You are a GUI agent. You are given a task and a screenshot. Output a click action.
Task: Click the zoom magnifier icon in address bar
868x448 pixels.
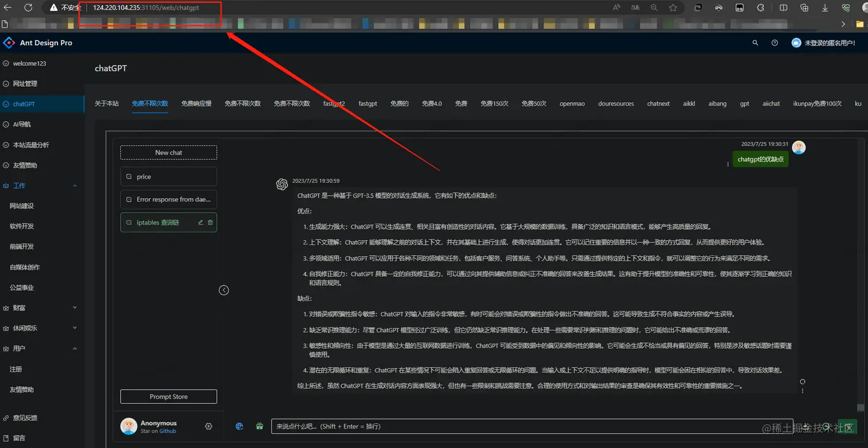coord(654,7)
